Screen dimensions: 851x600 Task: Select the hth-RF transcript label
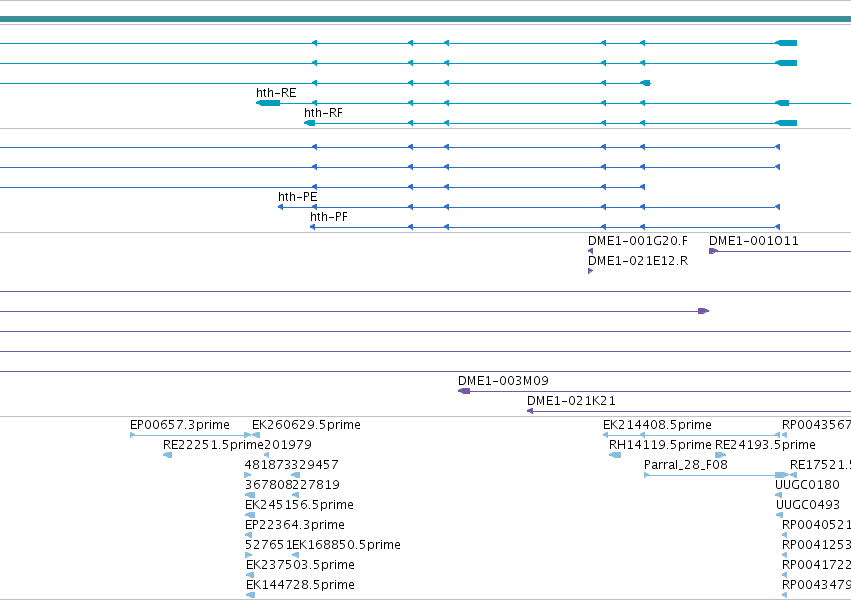(323, 113)
